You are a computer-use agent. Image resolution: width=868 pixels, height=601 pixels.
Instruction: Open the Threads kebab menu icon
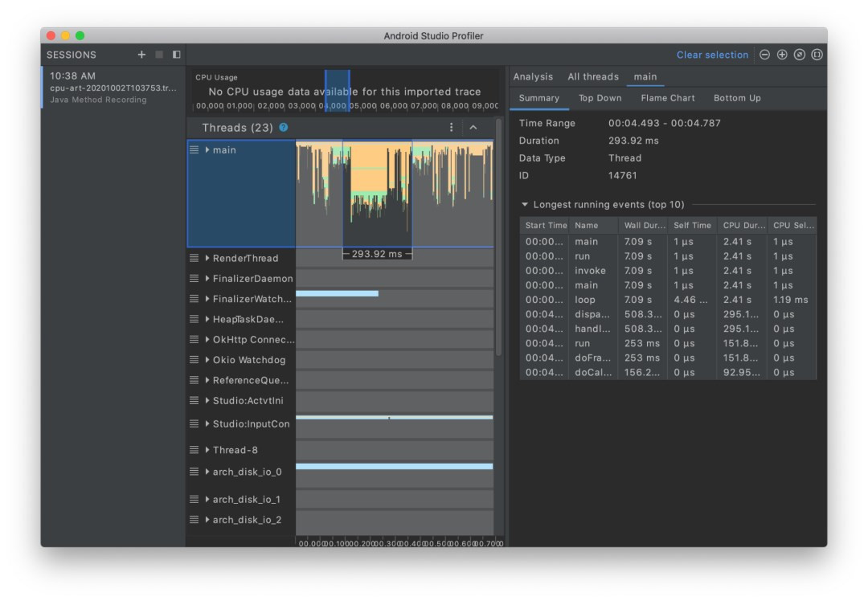click(451, 127)
